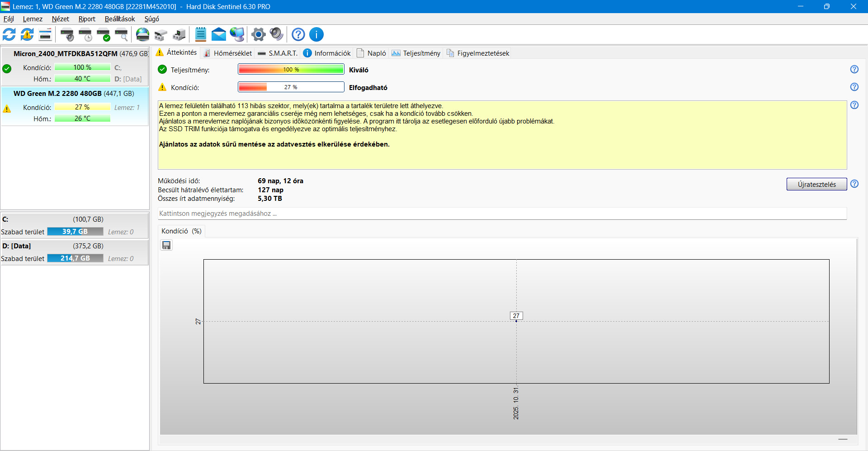The image size is (868, 451).
Task: Click the help icon beside the yellow description box
Action: (854, 105)
